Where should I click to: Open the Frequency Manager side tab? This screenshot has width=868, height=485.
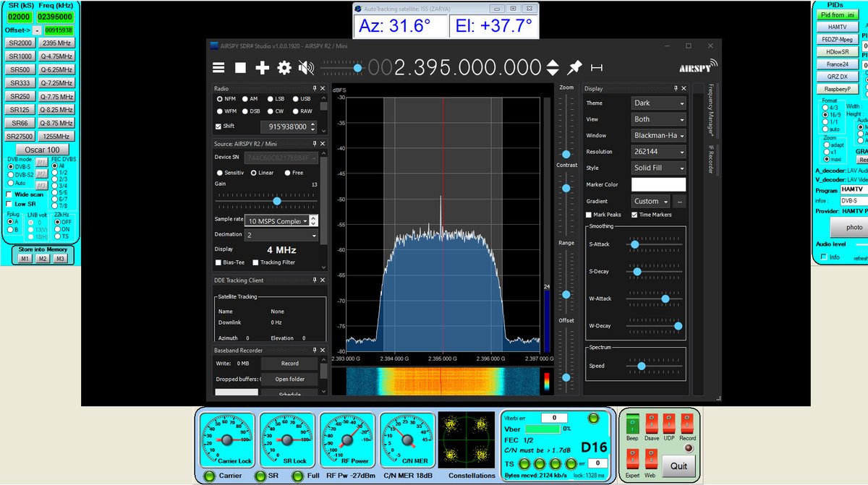[x=711, y=111]
